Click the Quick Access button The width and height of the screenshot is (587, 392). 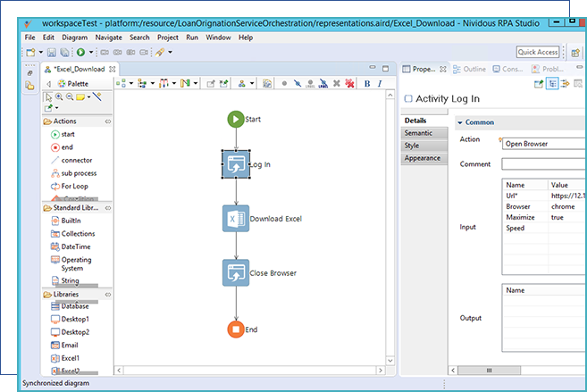pyautogui.click(x=538, y=52)
